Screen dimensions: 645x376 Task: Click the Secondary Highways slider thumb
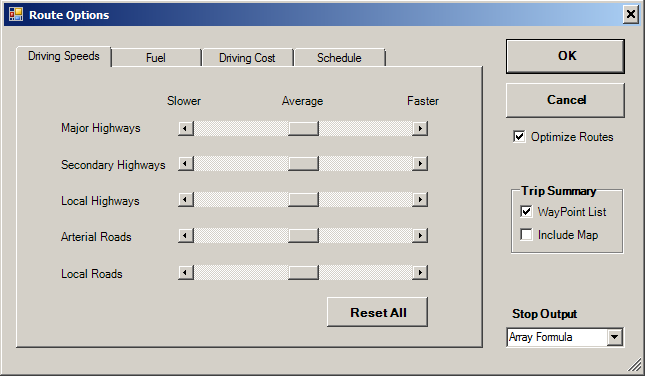[303, 164]
